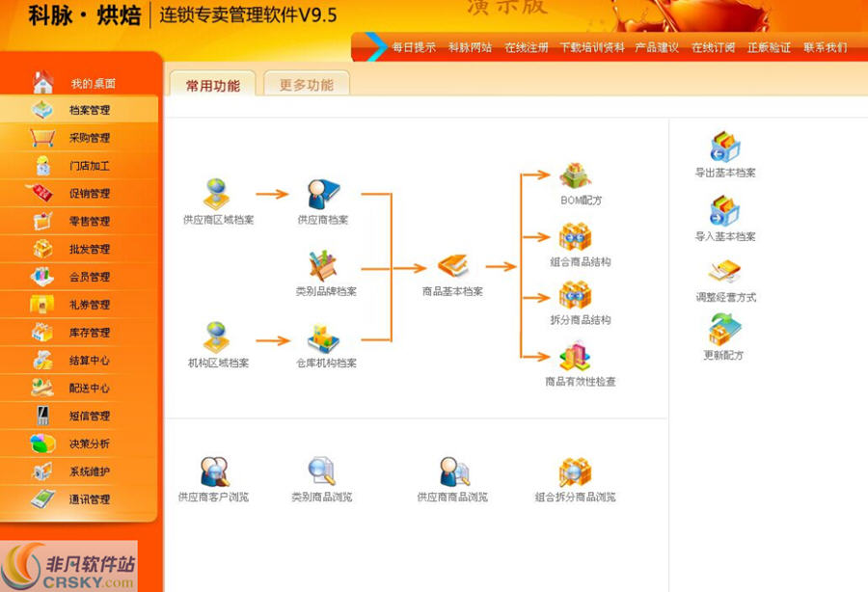Click 正版验证 link
This screenshot has height=592, width=868.
(x=769, y=47)
